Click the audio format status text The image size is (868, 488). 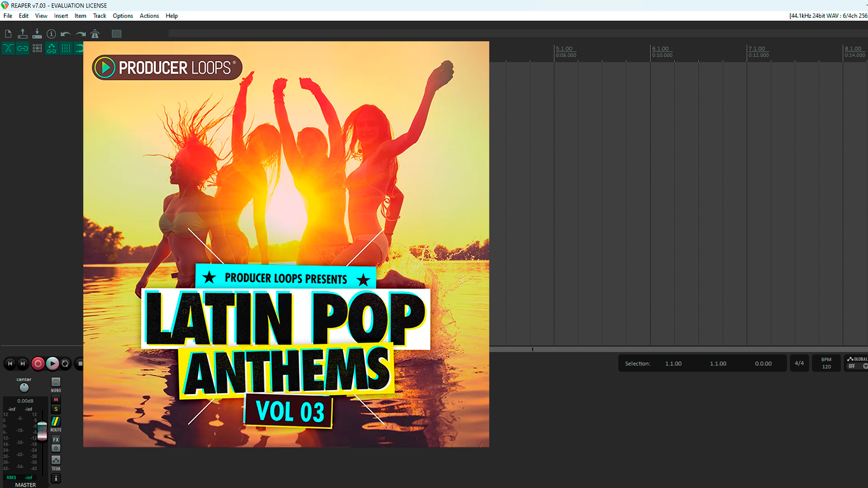click(x=827, y=16)
